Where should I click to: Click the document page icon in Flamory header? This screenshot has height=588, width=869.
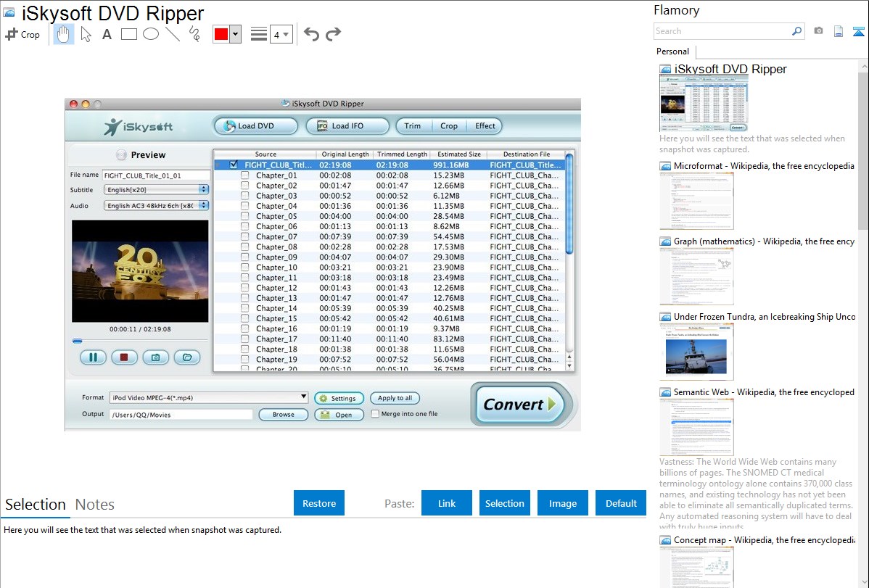839,31
